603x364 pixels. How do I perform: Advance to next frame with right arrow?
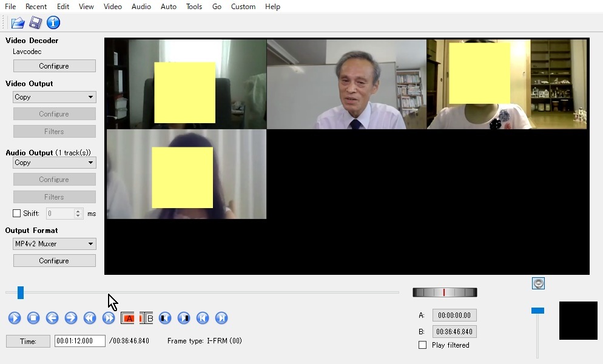tap(71, 318)
